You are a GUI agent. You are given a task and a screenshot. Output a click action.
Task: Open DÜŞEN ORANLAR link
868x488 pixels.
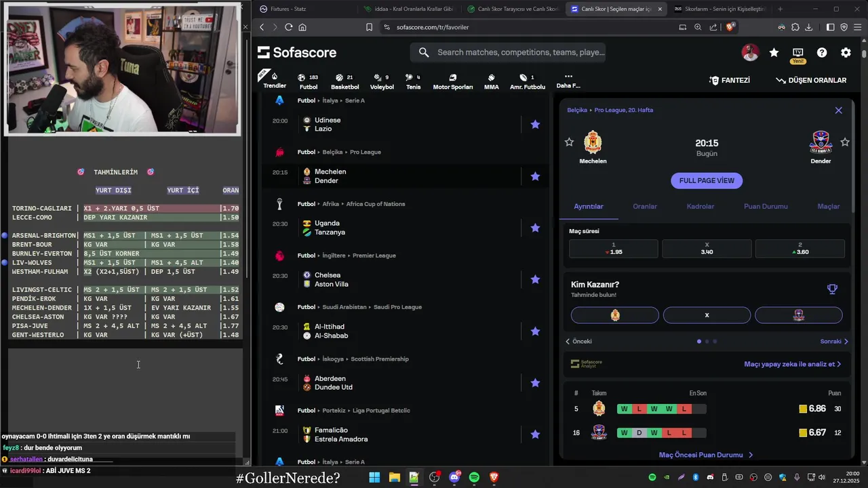pos(811,80)
